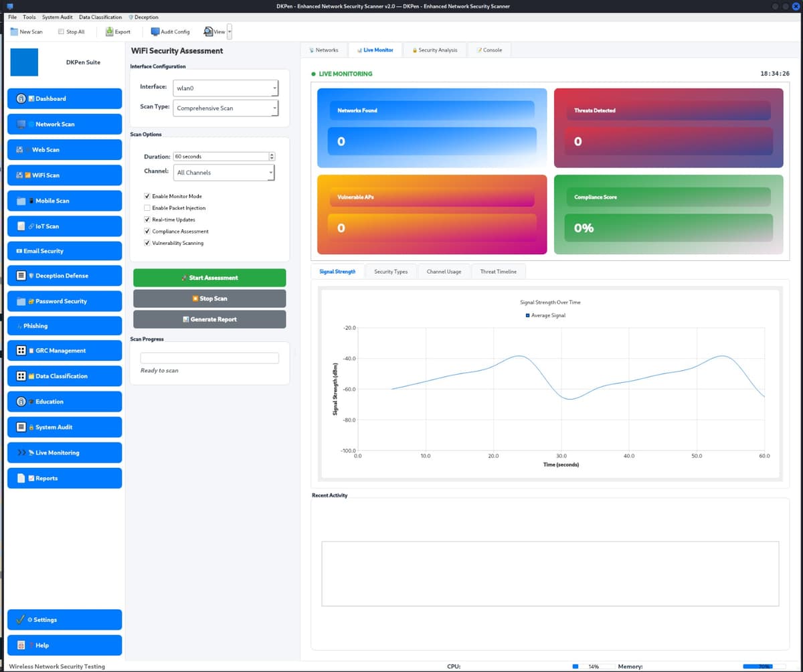Enable Packet Injection
803x672 pixels.
(147, 208)
